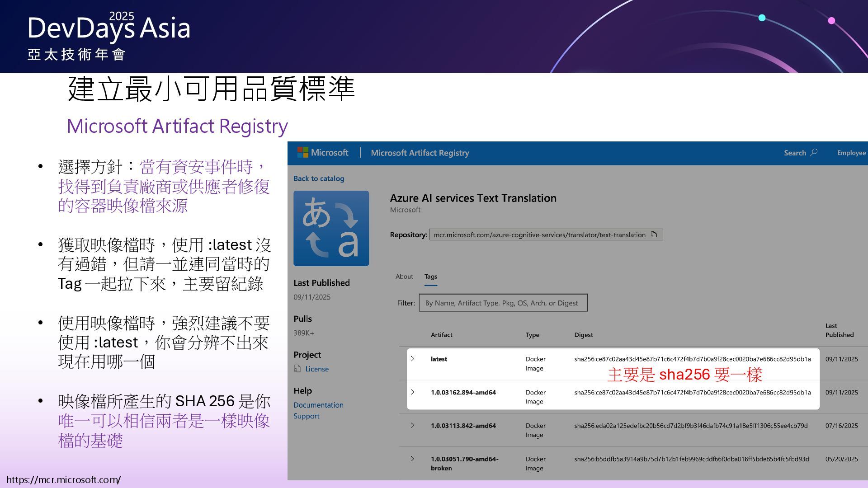Go Back to catalog
The image size is (868, 488).
click(319, 178)
